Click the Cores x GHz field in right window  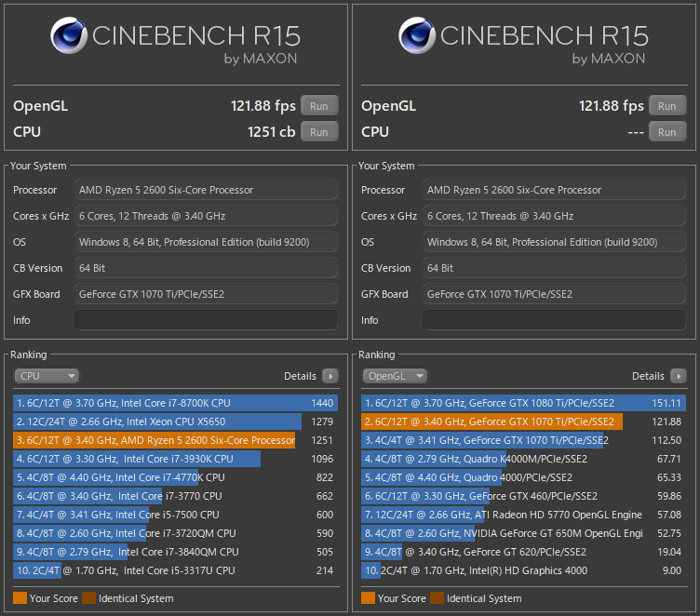point(554,216)
